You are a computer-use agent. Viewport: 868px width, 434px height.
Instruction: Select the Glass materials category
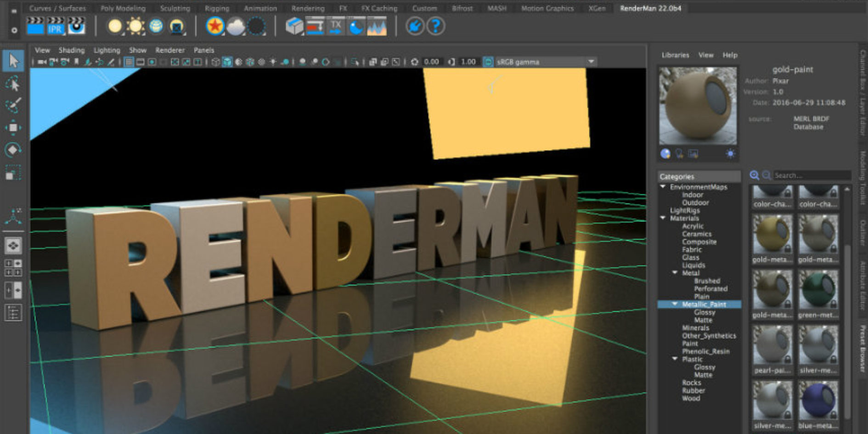690,257
